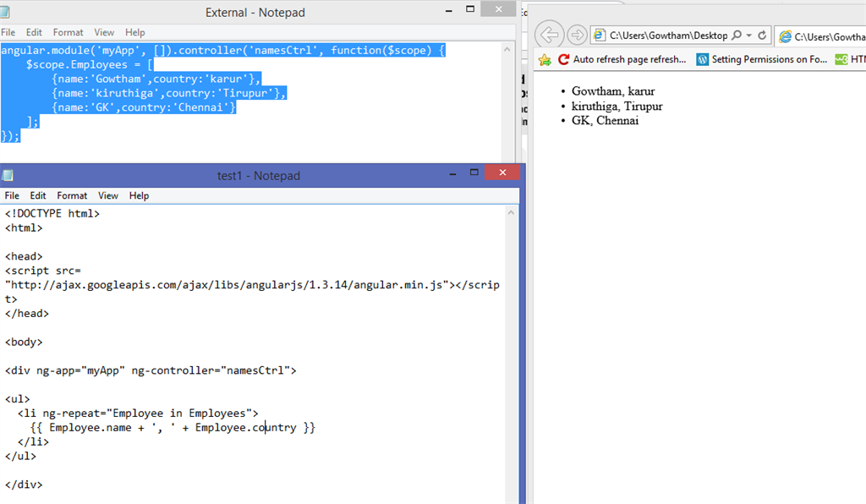Click the googleapis angular.min.js URL line
This screenshot has height=504, width=866.
(x=252, y=285)
